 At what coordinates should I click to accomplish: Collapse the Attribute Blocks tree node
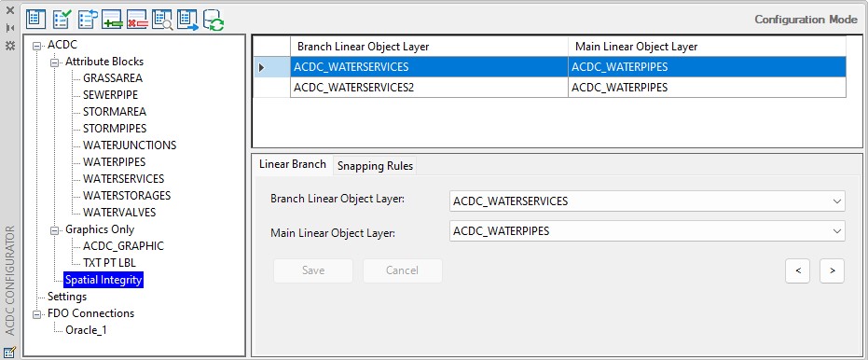click(x=54, y=62)
